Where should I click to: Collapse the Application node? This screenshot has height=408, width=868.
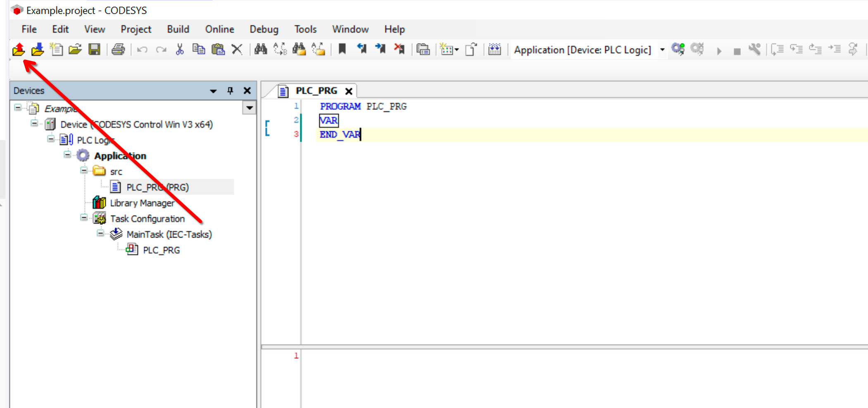(67, 155)
